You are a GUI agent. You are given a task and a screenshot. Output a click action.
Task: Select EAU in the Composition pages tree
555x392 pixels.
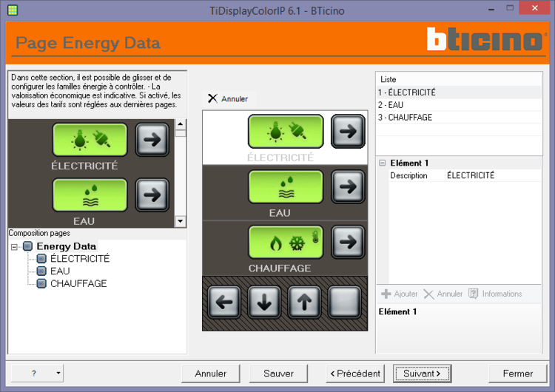60,271
